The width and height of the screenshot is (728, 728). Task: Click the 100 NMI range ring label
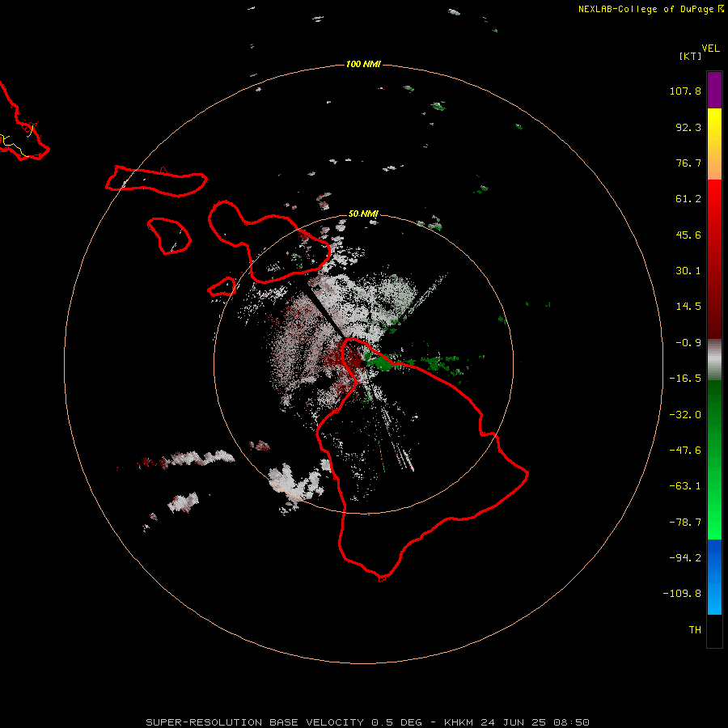tap(363, 64)
